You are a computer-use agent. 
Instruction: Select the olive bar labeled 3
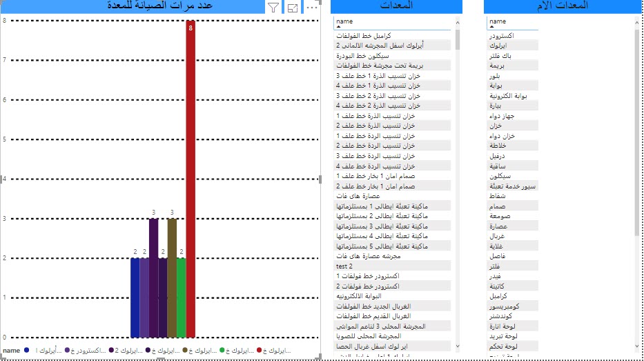point(172,277)
